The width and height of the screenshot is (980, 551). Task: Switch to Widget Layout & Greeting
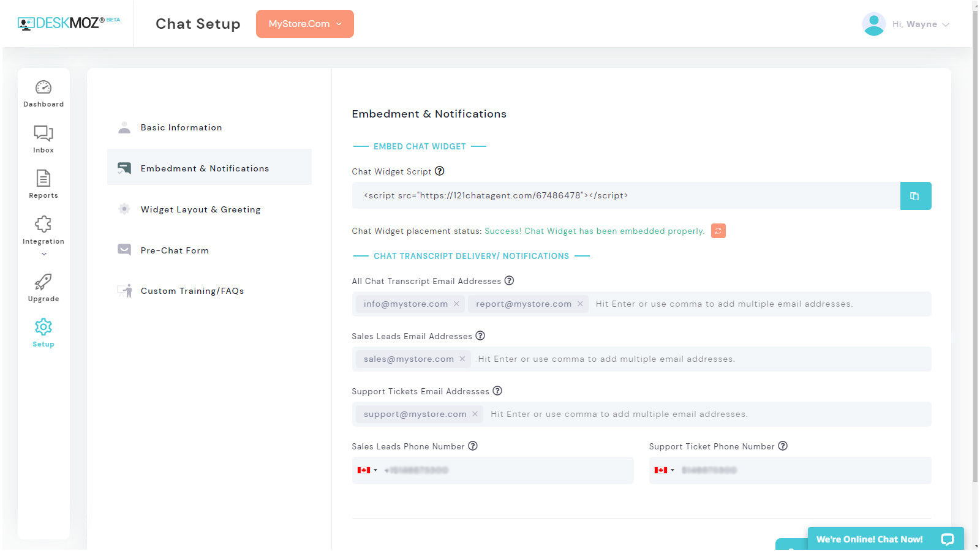(200, 209)
